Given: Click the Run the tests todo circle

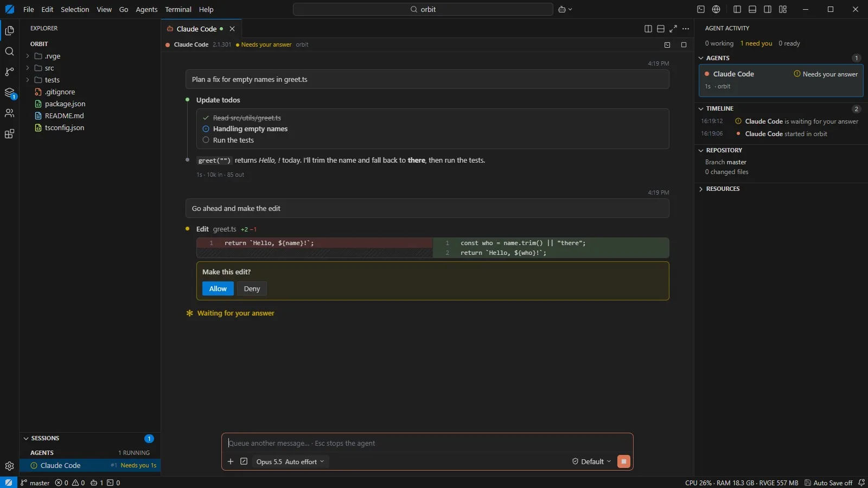Looking at the screenshot, I should [206, 140].
